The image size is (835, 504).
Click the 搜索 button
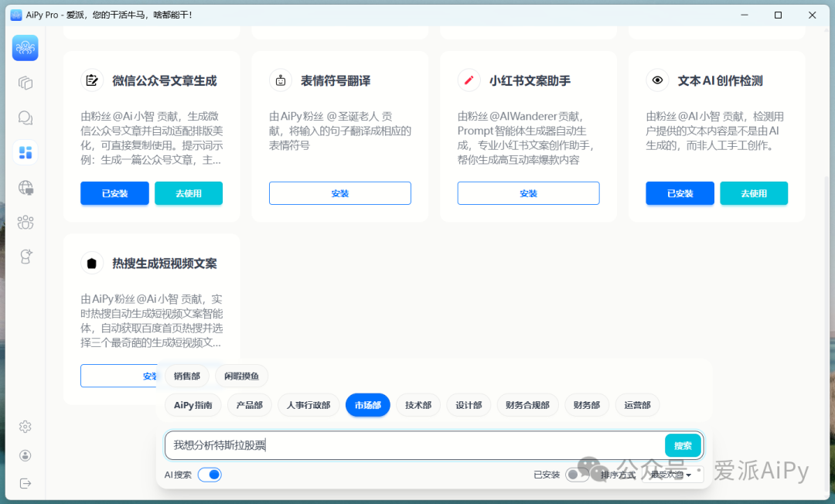(x=683, y=445)
